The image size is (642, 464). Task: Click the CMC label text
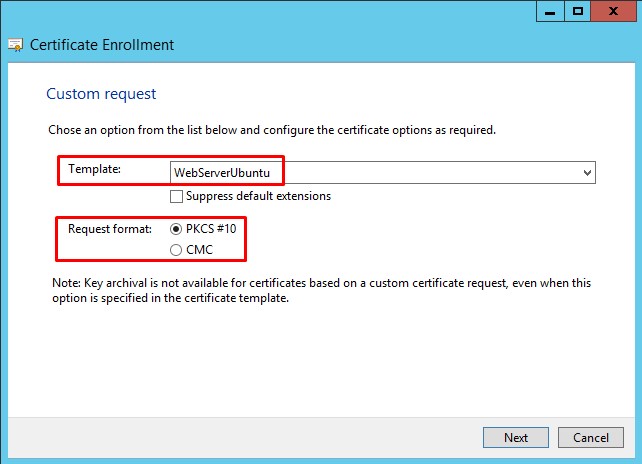[x=201, y=249]
